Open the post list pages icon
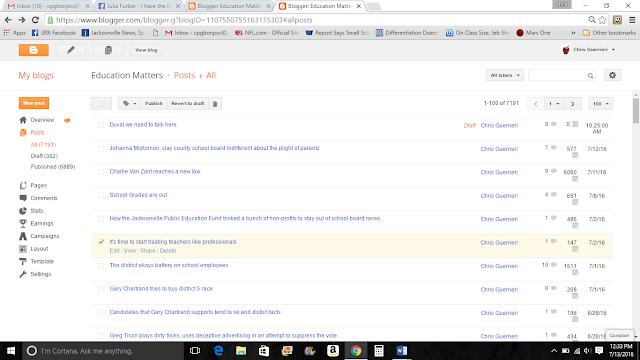This screenshot has width=640, height=360. click(108, 50)
